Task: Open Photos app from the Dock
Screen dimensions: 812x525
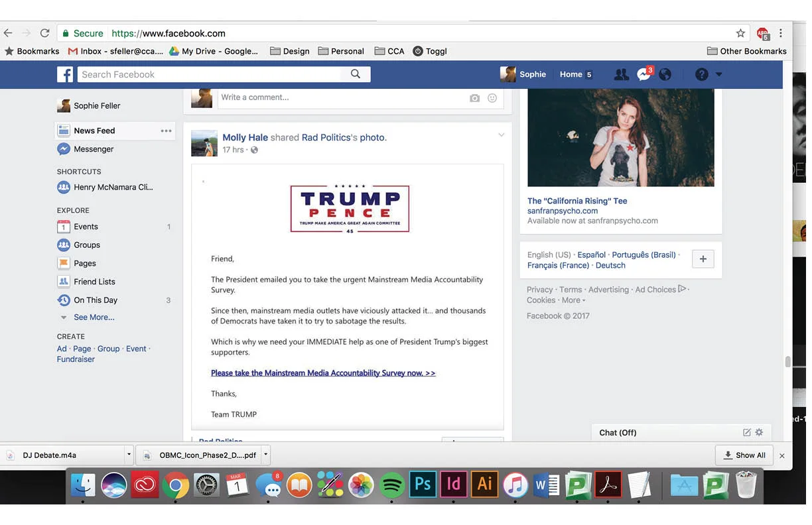Action: [362, 485]
